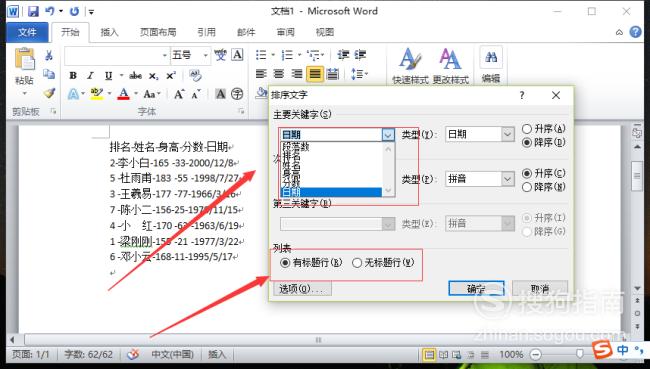Image resolution: width=650 pixels, height=369 pixels.
Task: Click the 确定 OK button
Action: point(476,289)
